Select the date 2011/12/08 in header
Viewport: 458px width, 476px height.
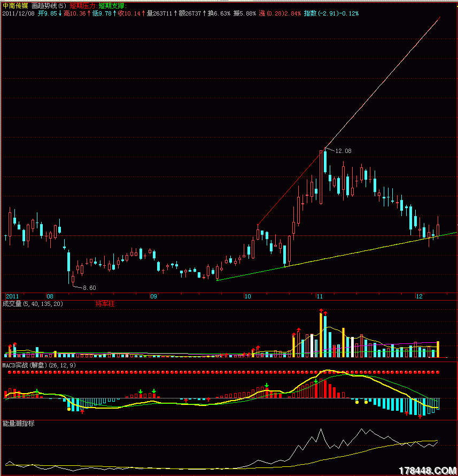click(x=19, y=13)
